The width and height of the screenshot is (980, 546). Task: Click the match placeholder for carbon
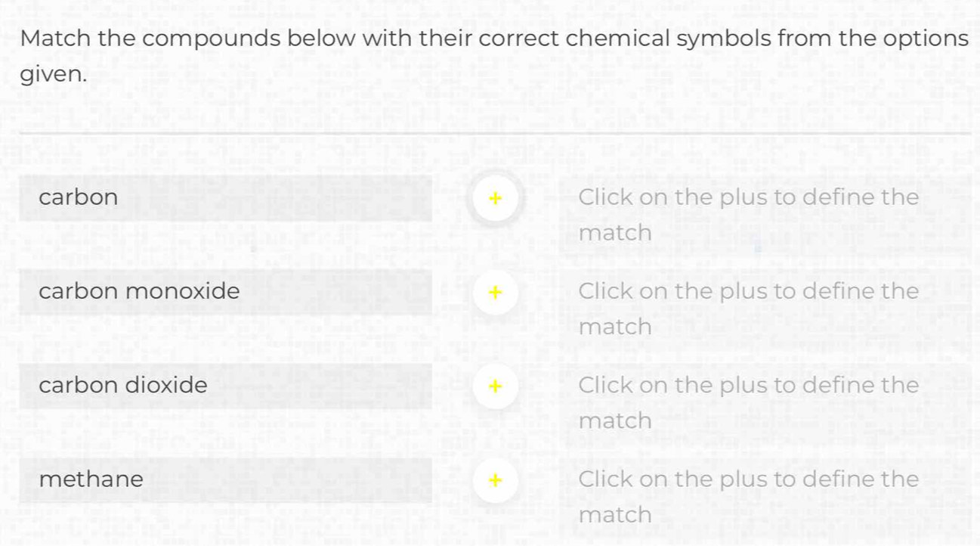coord(748,214)
